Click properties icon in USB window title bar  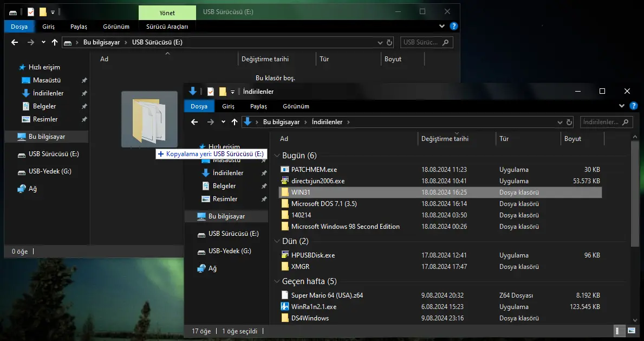pos(31,12)
